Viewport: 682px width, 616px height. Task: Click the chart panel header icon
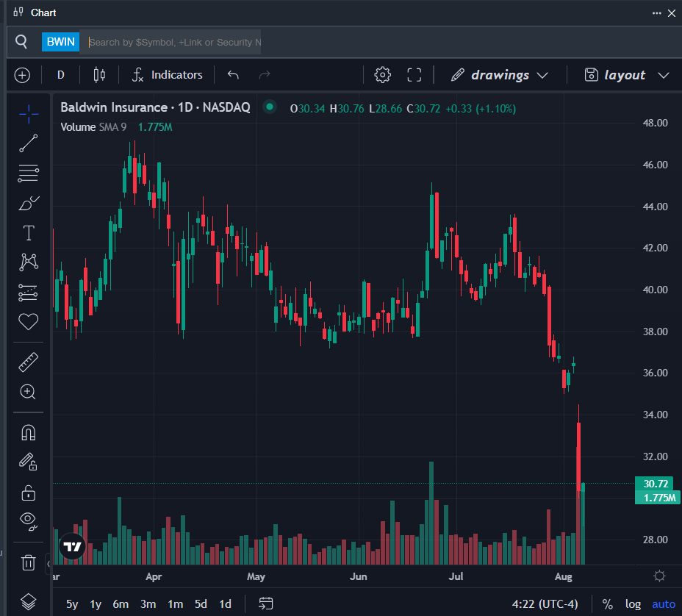click(18, 12)
